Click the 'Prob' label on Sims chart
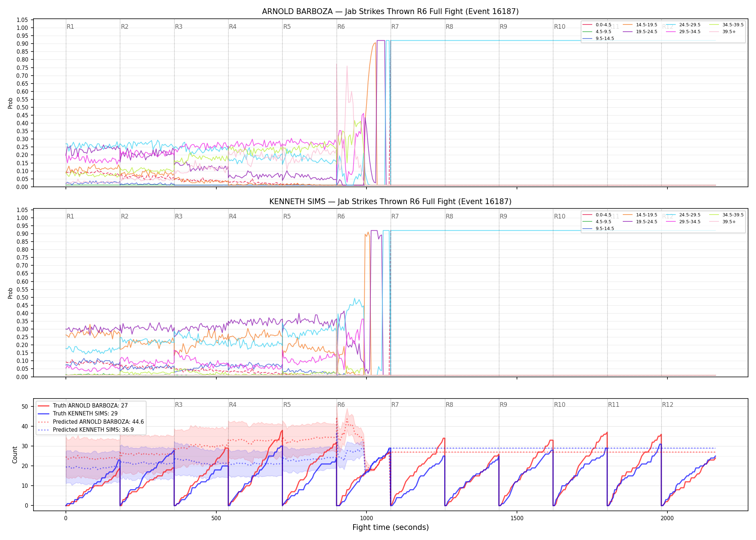This screenshot has height=540, width=756. click(x=10, y=293)
